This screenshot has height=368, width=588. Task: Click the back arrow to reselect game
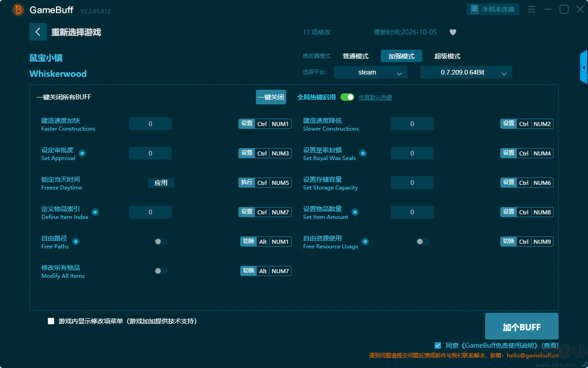pos(38,32)
